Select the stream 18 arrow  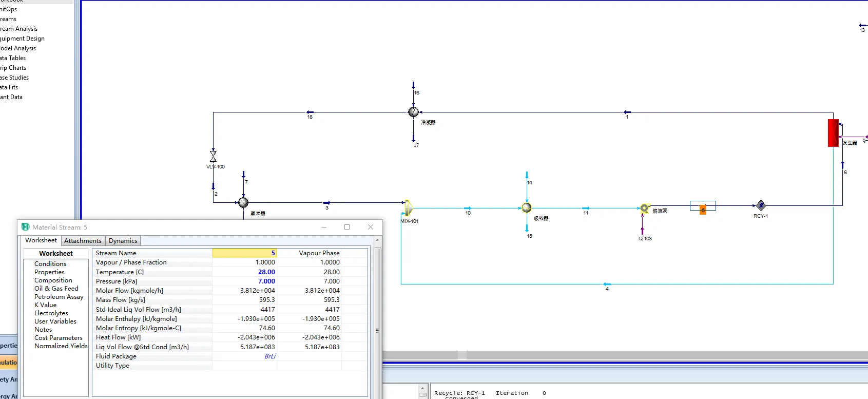310,112
